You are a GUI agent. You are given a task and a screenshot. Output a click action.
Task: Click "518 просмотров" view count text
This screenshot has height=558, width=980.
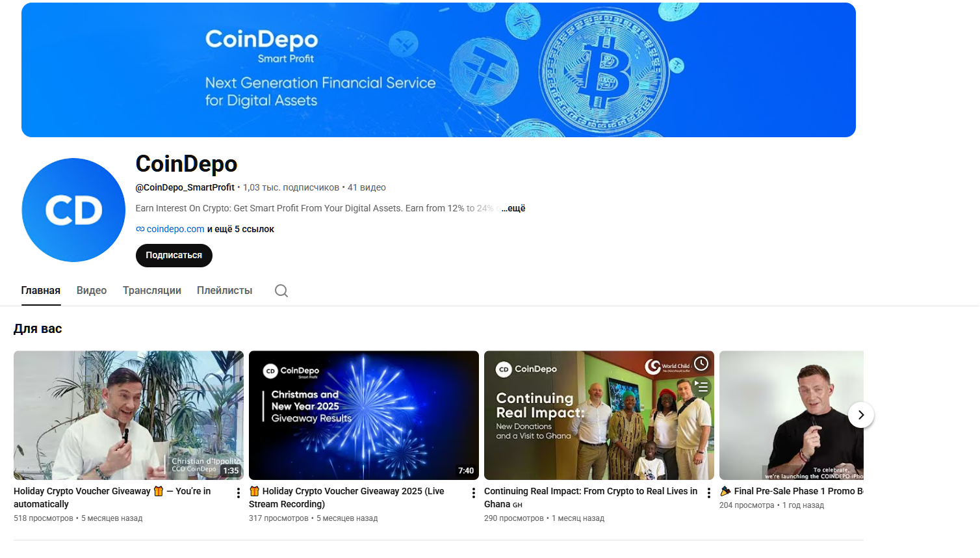point(44,518)
